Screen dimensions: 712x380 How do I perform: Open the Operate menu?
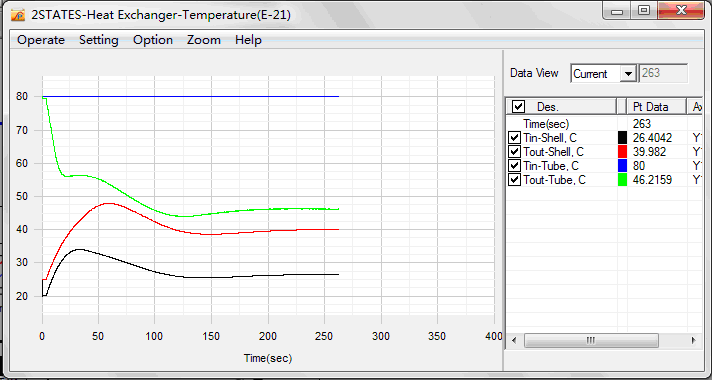pyautogui.click(x=41, y=40)
